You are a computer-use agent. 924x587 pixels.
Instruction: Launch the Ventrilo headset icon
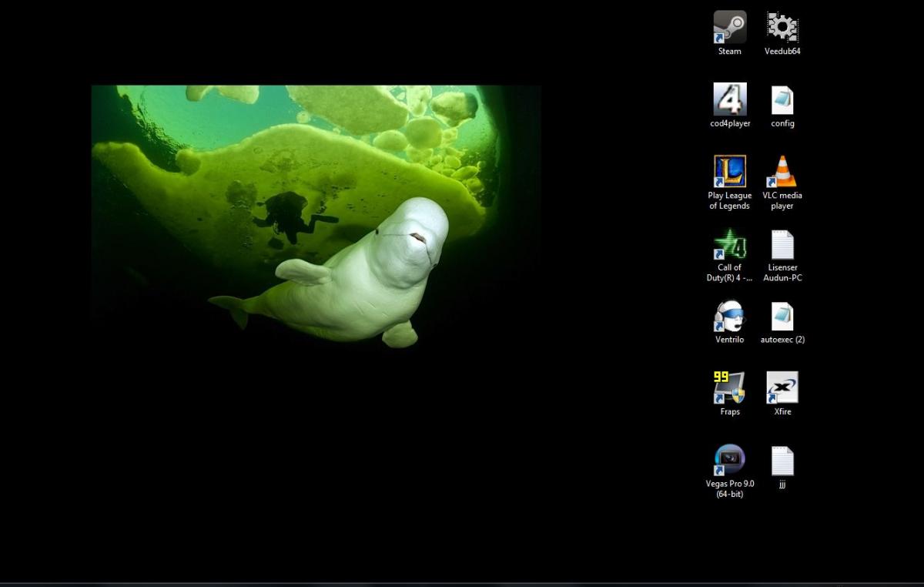click(729, 315)
